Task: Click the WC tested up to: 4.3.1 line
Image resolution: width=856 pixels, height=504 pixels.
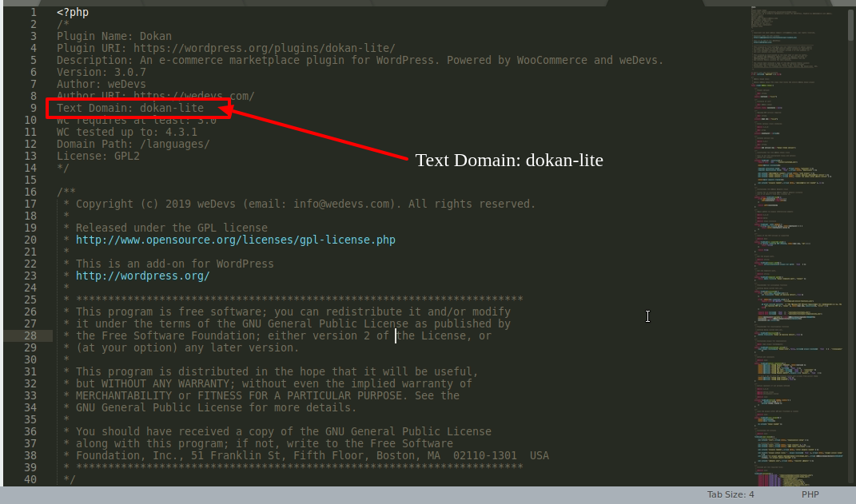Action: 126,132
